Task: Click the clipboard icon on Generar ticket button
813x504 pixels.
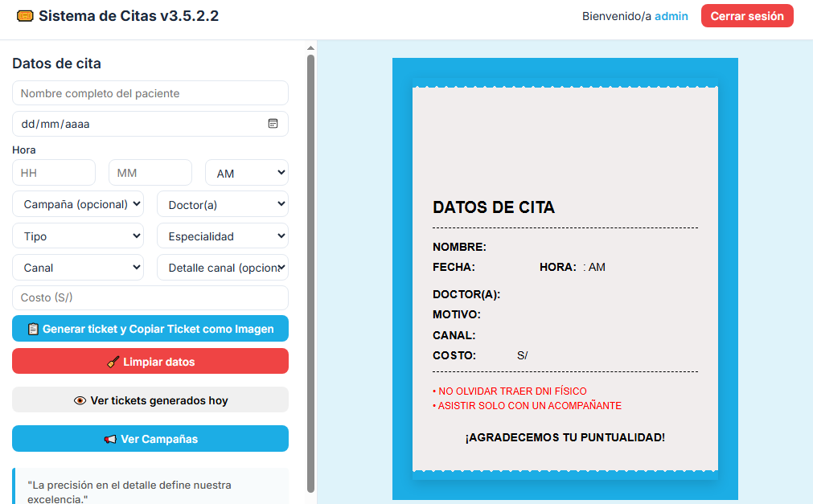Action: pyautogui.click(x=33, y=330)
